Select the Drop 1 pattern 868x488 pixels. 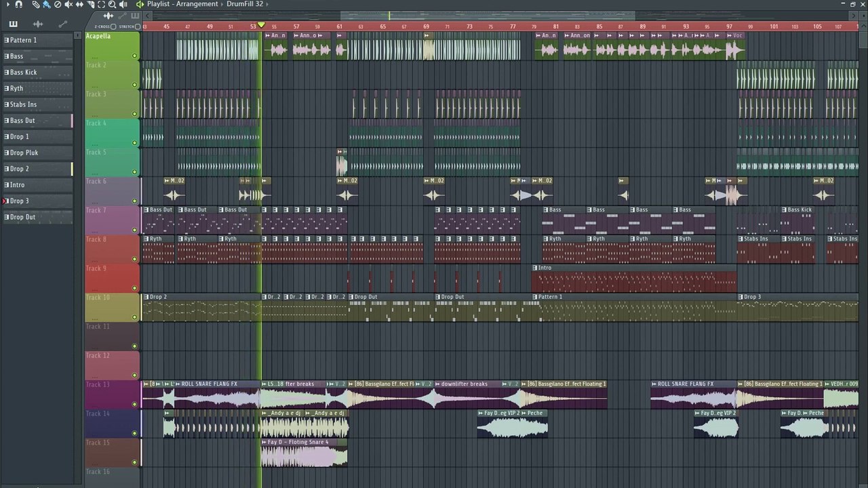37,136
